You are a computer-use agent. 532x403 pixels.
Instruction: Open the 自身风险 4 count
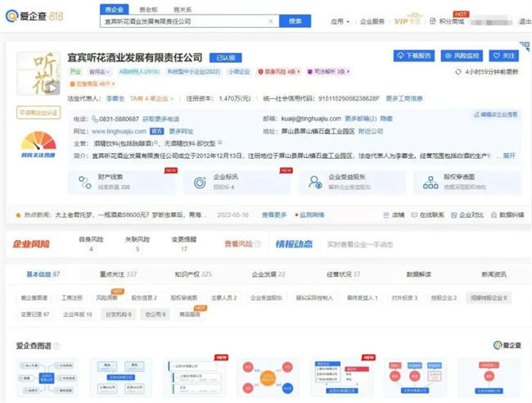(91, 249)
